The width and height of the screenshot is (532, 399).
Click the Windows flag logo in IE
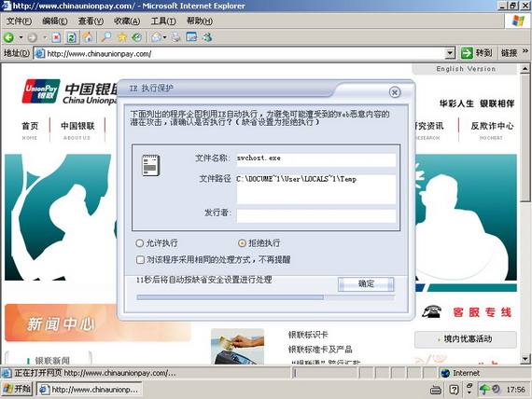518,21
